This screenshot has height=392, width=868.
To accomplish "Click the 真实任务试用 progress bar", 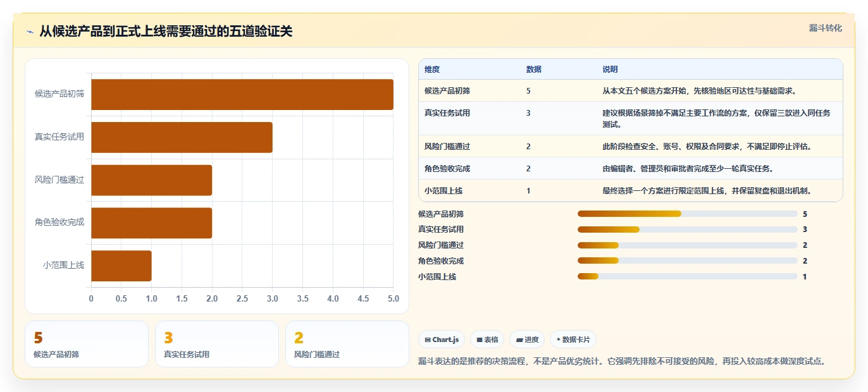I will [x=687, y=230].
